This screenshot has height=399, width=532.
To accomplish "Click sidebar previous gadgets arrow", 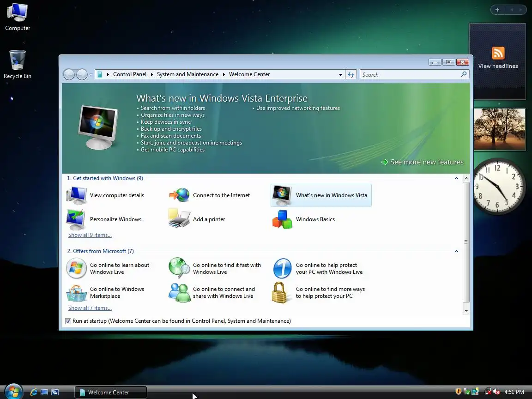I will tap(512, 10).
